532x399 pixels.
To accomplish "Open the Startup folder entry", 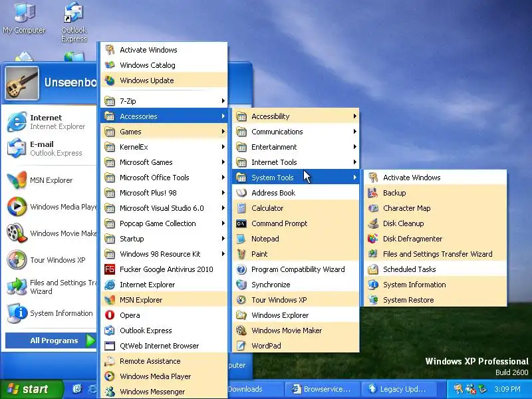I will (164, 238).
